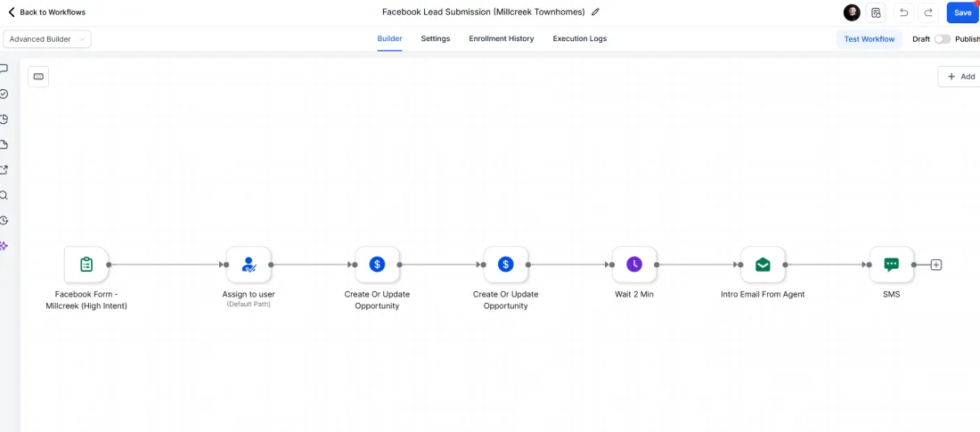Viewport: 980px width, 432px height.
Task: Select the green SMS chat node
Action: [x=891, y=265]
